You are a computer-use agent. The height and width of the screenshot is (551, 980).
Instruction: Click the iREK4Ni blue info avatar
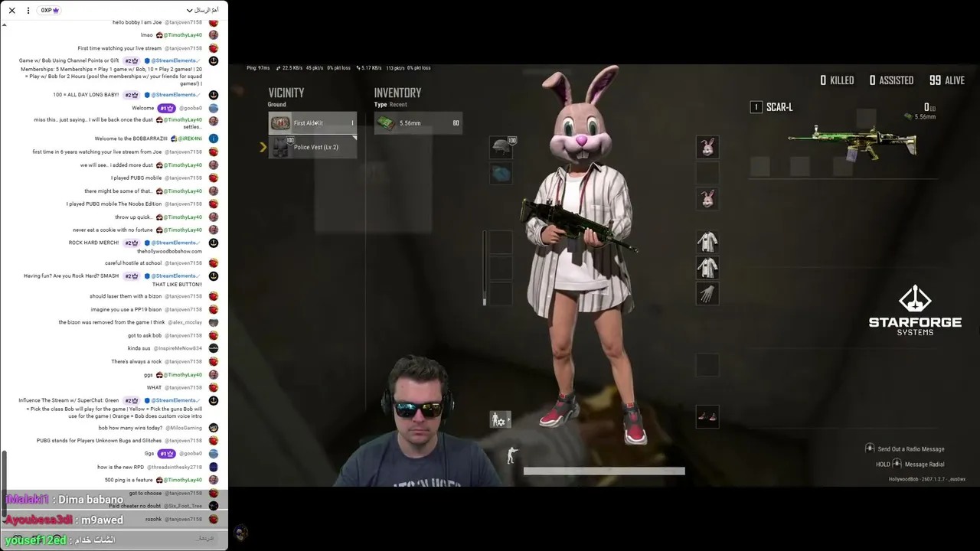tap(214, 139)
